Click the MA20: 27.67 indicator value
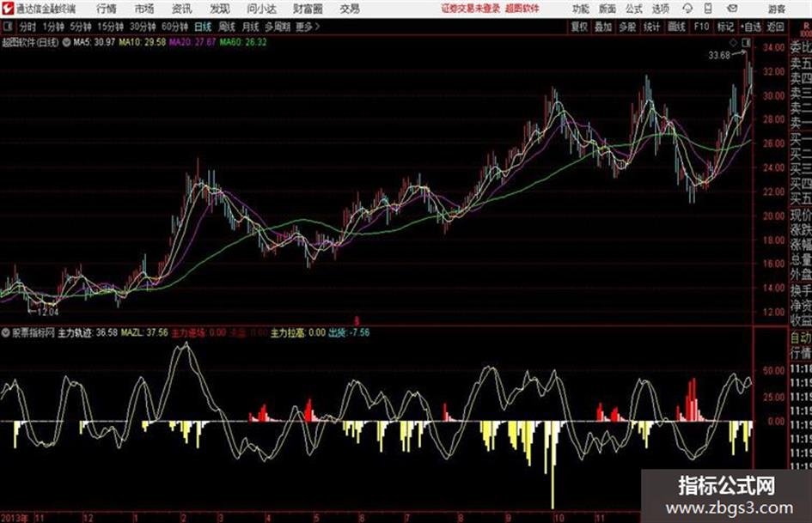Viewport: 812px width, 523px height. tap(192, 42)
